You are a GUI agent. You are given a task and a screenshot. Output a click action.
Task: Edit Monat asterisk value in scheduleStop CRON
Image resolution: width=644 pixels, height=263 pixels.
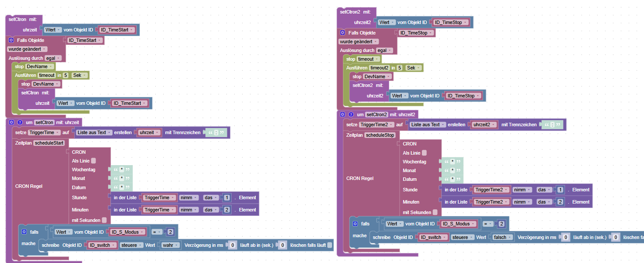(453, 170)
